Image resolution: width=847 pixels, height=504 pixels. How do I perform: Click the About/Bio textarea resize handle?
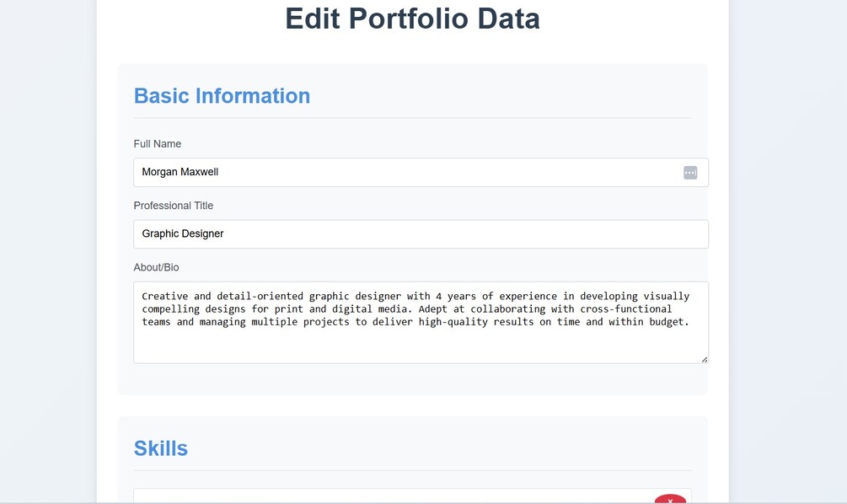pyautogui.click(x=704, y=359)
